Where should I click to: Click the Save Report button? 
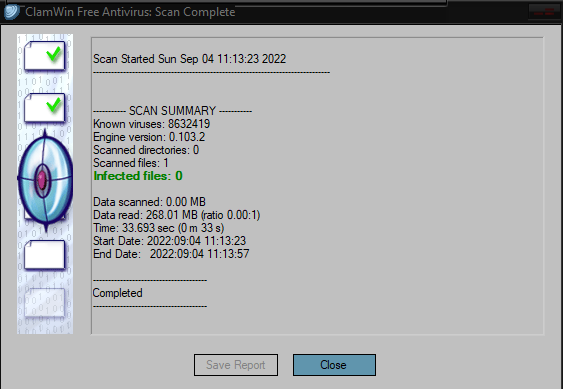[236, 365]
